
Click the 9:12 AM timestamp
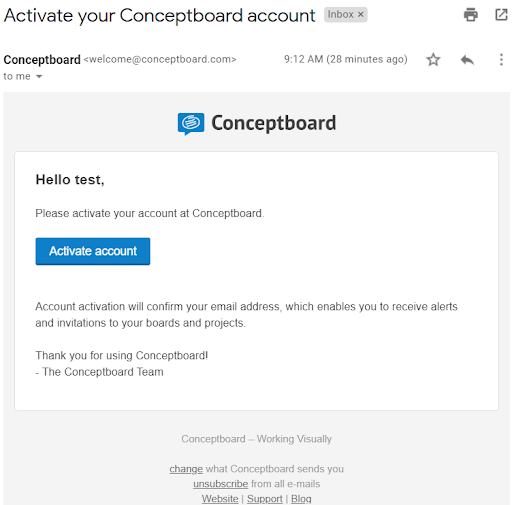pyautogui.click(x=346, y=59)
